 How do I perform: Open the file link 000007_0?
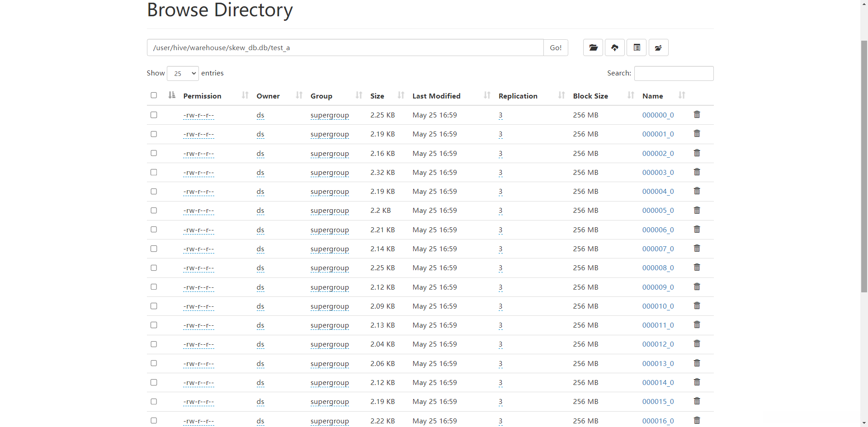(x=658, y=249)
